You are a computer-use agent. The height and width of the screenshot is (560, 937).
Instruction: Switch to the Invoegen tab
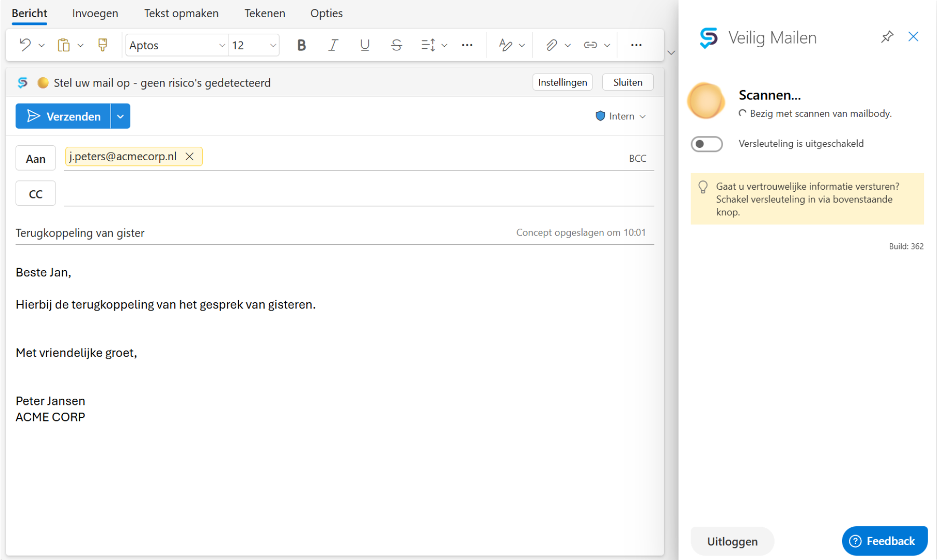[x=95, y=13]
